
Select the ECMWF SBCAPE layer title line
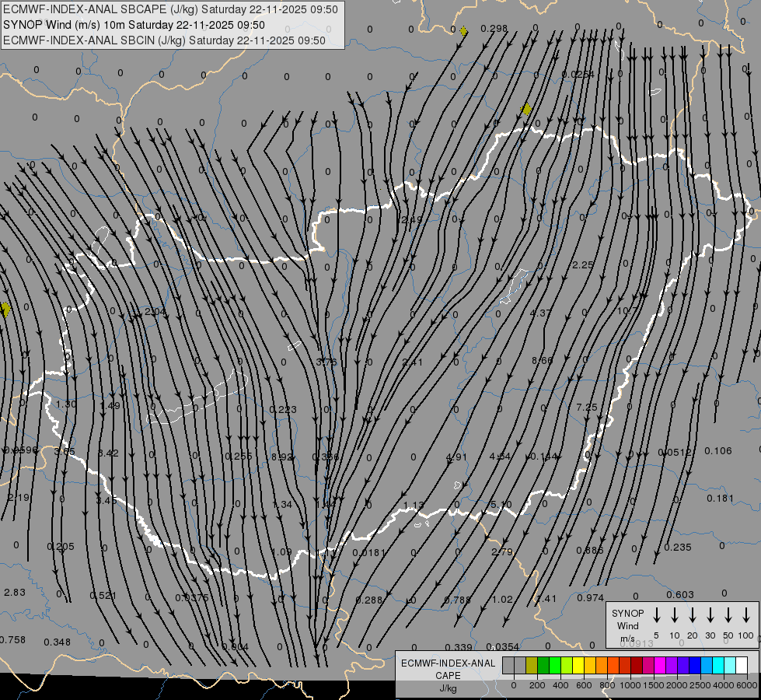pyautogui.click(x=171, y=9)
